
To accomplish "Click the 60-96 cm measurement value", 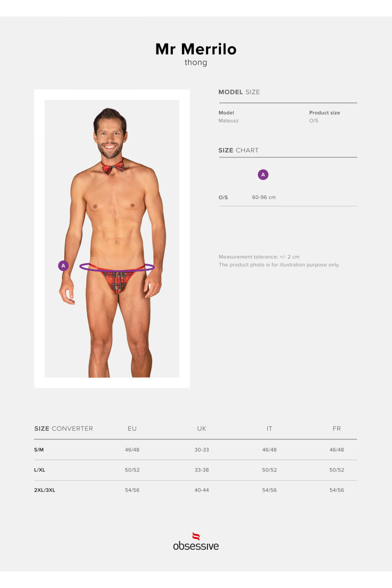I will (x=264, y=197).
